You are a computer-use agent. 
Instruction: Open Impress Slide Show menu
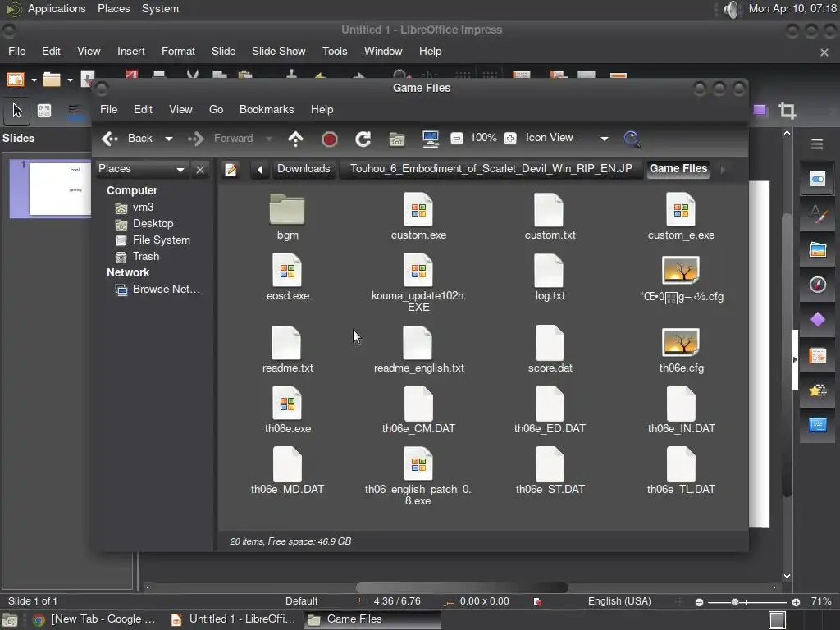coord(279,52)
